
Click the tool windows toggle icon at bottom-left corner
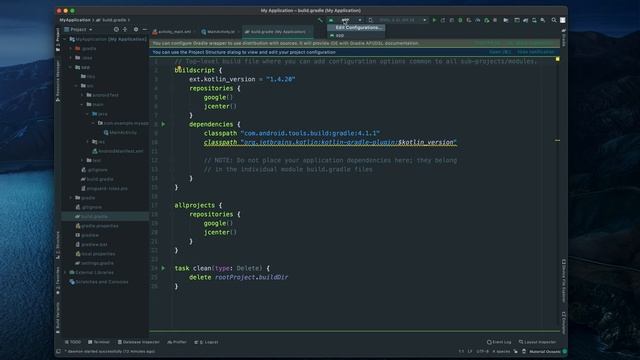coord(58,351)
